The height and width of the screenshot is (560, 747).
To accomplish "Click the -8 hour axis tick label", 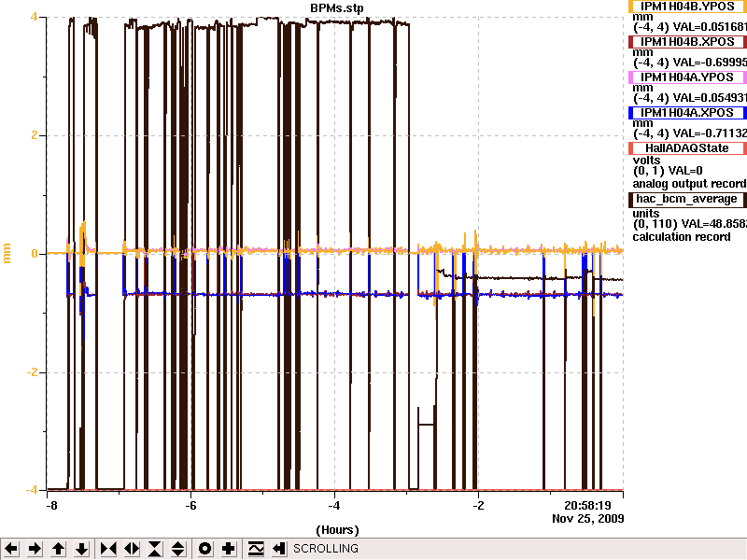I will click(x=51, y=506).
